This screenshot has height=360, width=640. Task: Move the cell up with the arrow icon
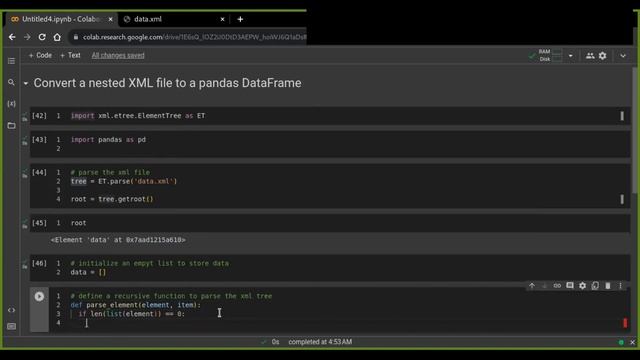(x=532, y=286)
